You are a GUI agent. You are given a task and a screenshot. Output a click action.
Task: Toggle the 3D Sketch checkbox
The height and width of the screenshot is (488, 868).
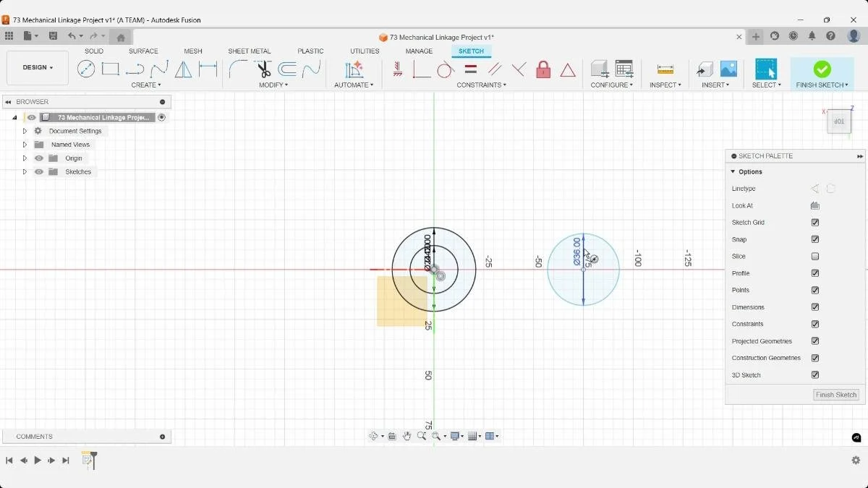click(815, 375)
